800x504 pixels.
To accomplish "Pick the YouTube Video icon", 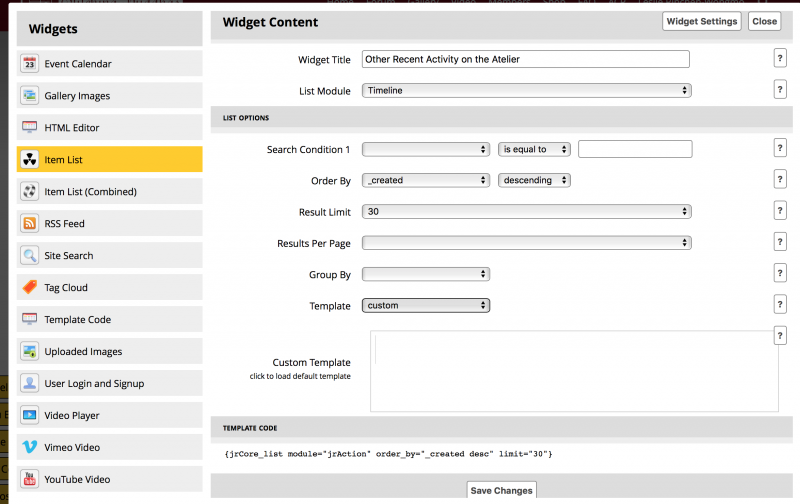I will (x=29, y=480).
